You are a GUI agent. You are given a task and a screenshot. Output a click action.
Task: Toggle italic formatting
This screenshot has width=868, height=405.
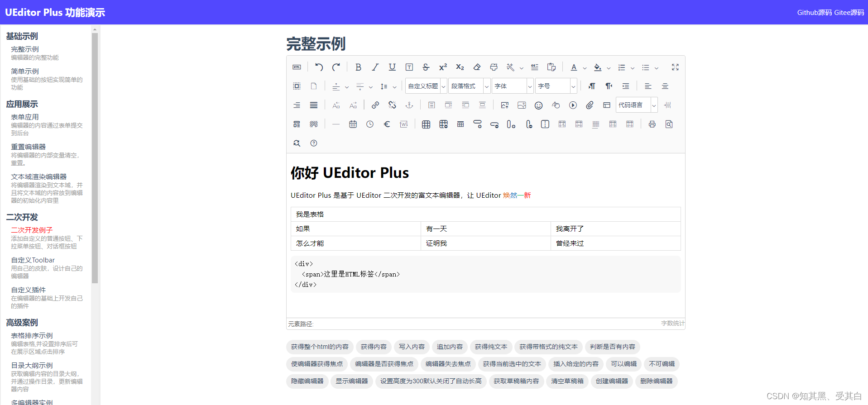(375, 67)
